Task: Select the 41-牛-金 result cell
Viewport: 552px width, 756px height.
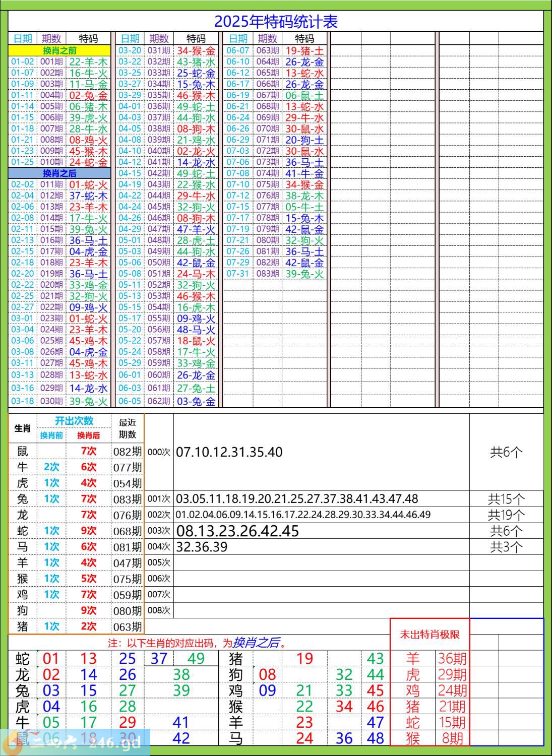Action: pyautogui.click(x=304, y=173)
